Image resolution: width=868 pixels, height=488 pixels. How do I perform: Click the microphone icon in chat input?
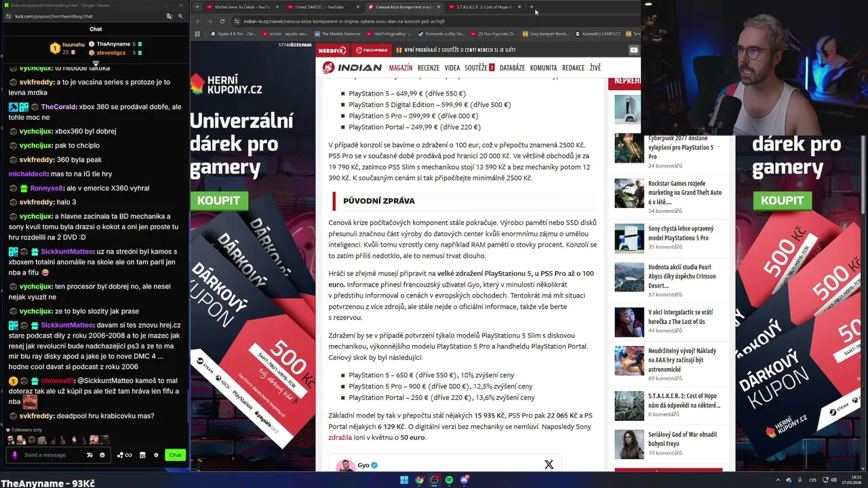15,455
